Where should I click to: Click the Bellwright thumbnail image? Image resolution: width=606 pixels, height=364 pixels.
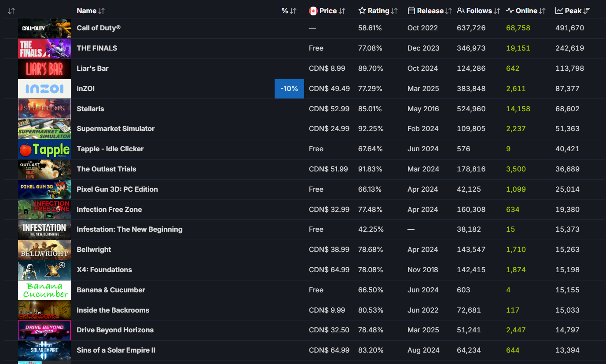[x=44, y=250]
